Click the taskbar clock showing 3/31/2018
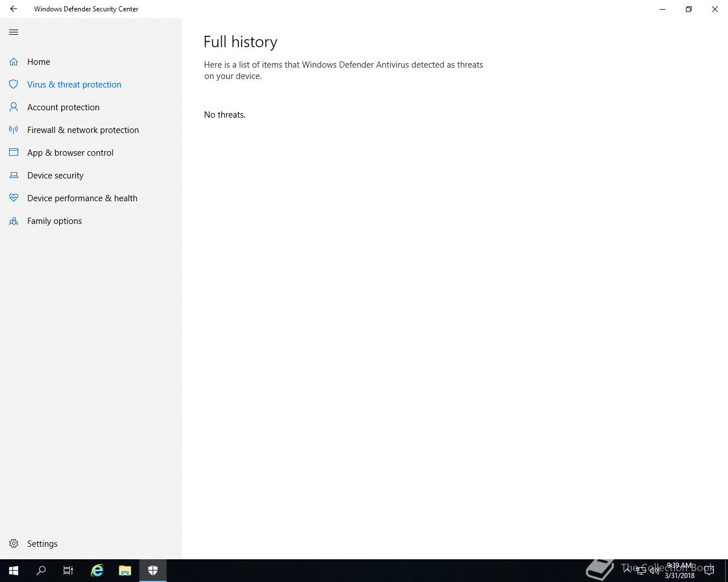This screenshot has height=582, width=728. (680, 571)
